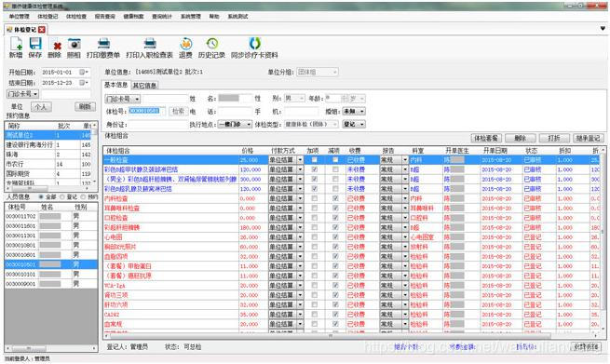This screenshot has height=364, width=610.
Task: Open the 执行地点 dropdown
Action: [235, 124]
